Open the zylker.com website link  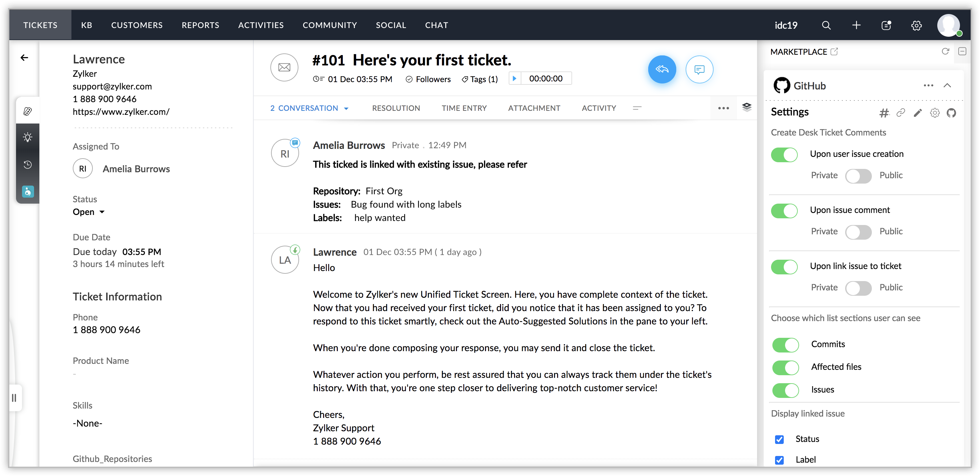[121, 111]
